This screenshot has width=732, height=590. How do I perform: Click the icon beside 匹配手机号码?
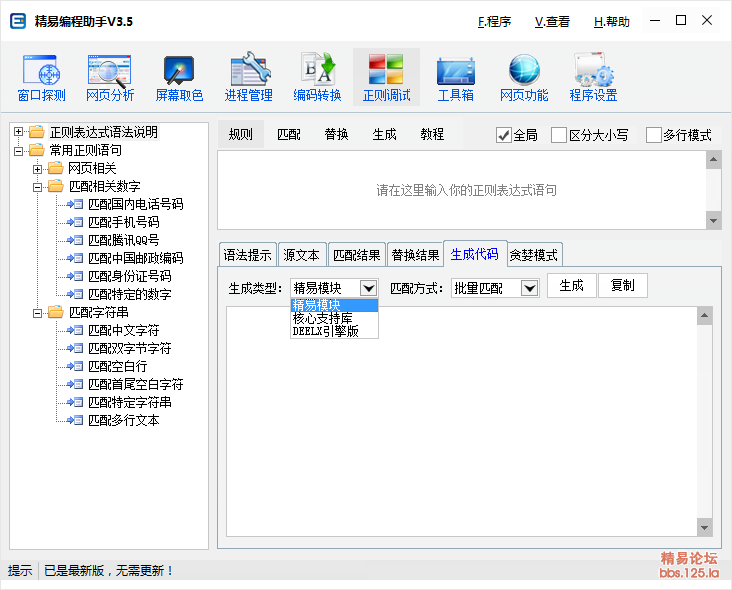coord(75,222)
